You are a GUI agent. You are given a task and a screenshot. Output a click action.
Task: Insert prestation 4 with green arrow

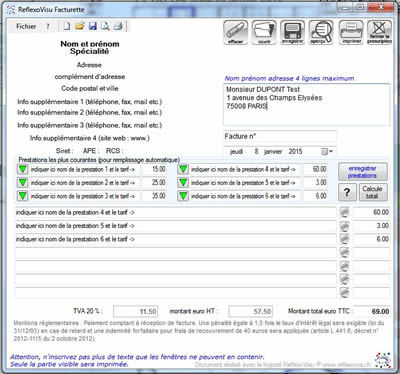[x=183, y=169]
